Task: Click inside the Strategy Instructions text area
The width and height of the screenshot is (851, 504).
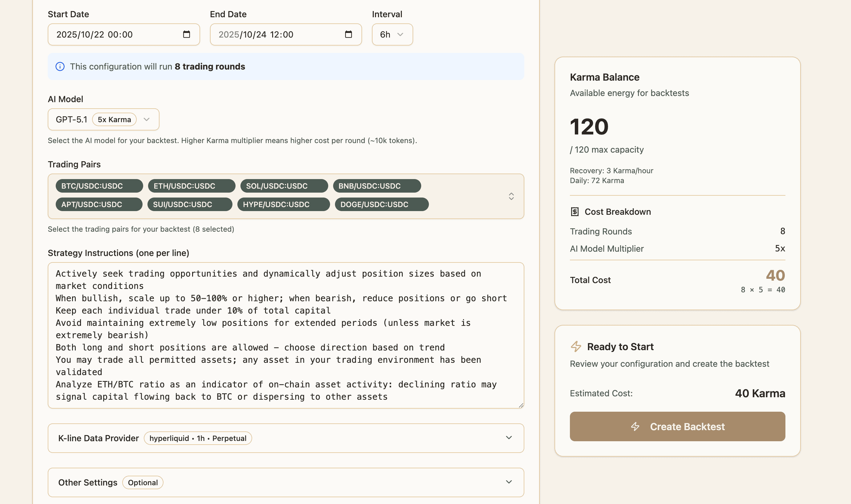Action: click(285, 334)
